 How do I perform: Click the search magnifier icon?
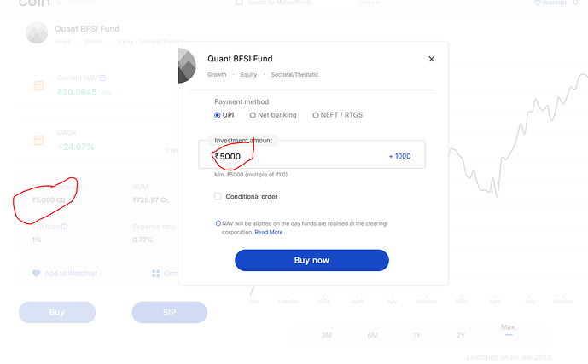[x=240, y=3]
